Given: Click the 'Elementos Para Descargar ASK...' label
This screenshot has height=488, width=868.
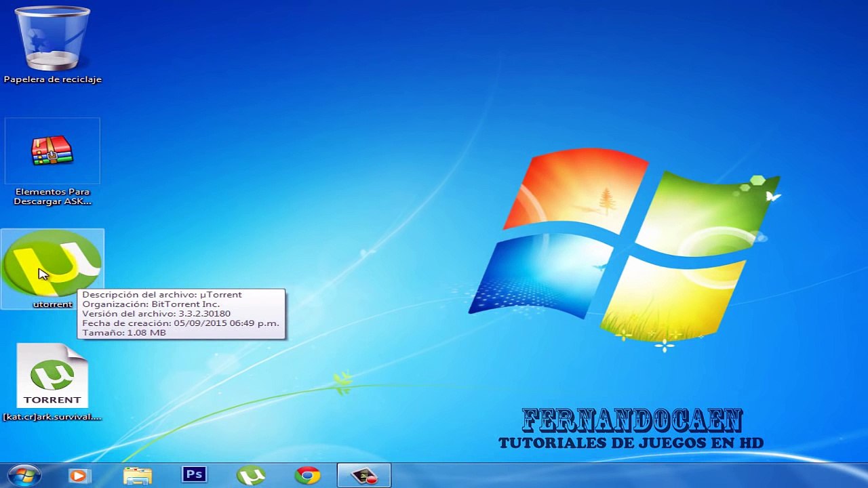Looking at the screenshot, I should (x=52, y=197).
